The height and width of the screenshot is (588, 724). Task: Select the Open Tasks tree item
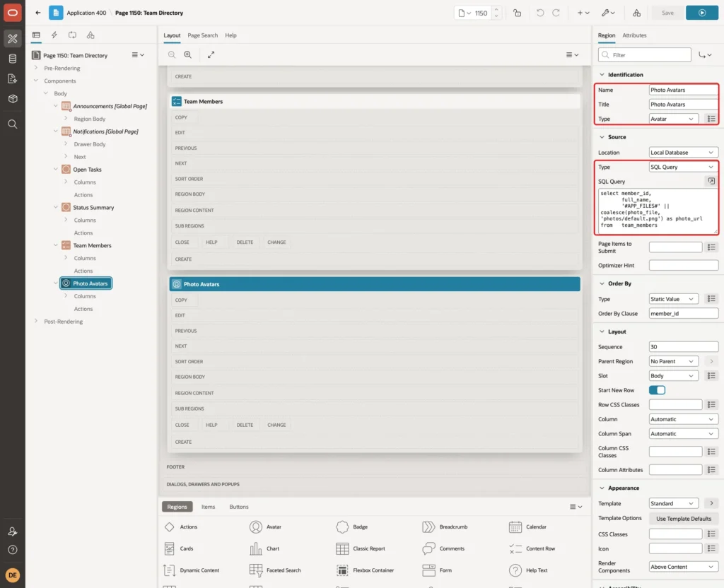coord(87,170)
